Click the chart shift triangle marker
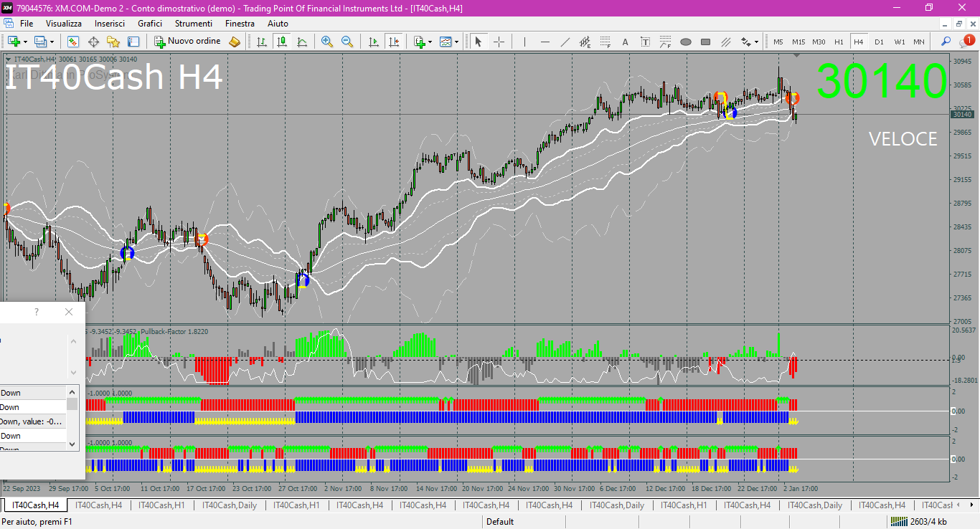 coord(796,55)
